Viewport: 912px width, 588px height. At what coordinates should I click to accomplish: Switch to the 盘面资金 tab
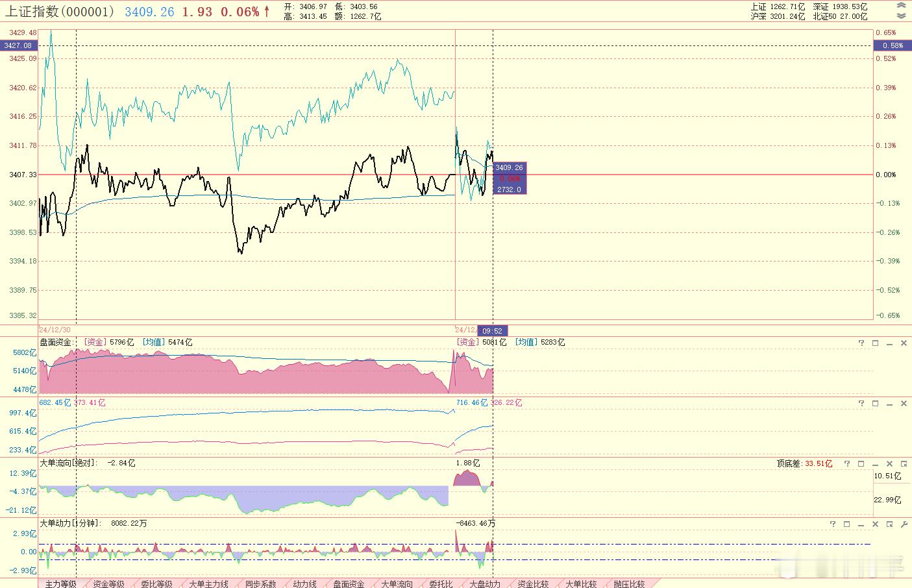click(x=349, y=583)
